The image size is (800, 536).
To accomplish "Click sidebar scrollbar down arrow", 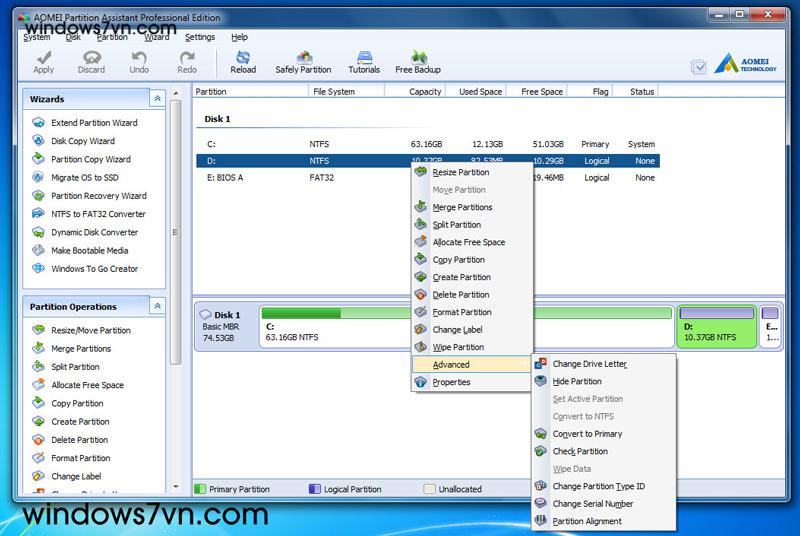I will click(x=176, y=487).
